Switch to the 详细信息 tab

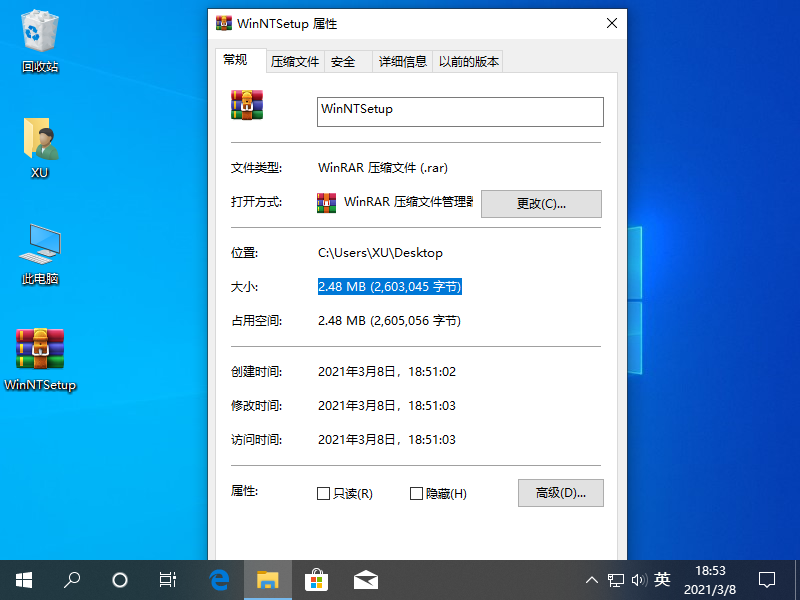pos(403,62)
